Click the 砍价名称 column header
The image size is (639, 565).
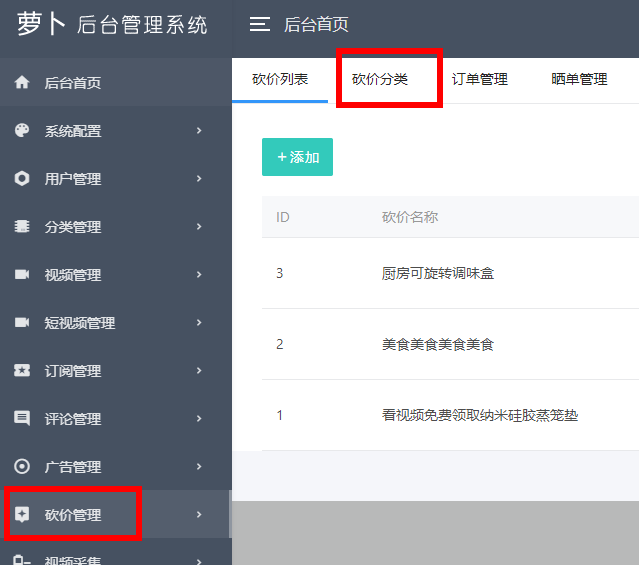410,217
